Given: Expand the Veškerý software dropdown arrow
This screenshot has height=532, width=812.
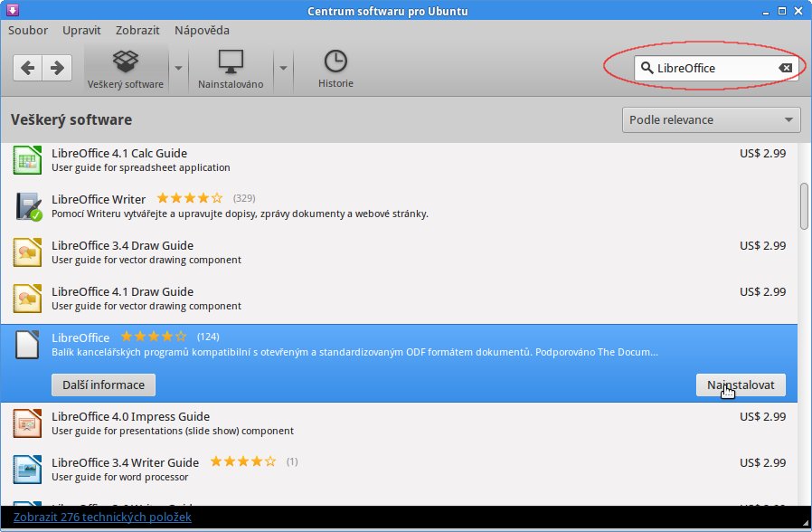Looking at the screenshot, I should point(178,69).
